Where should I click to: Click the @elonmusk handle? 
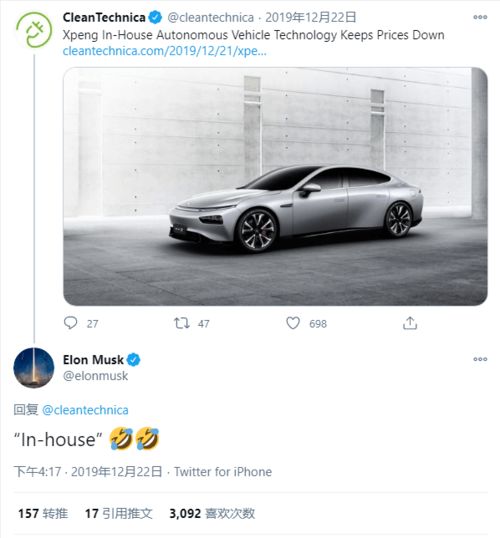[95, 376]
